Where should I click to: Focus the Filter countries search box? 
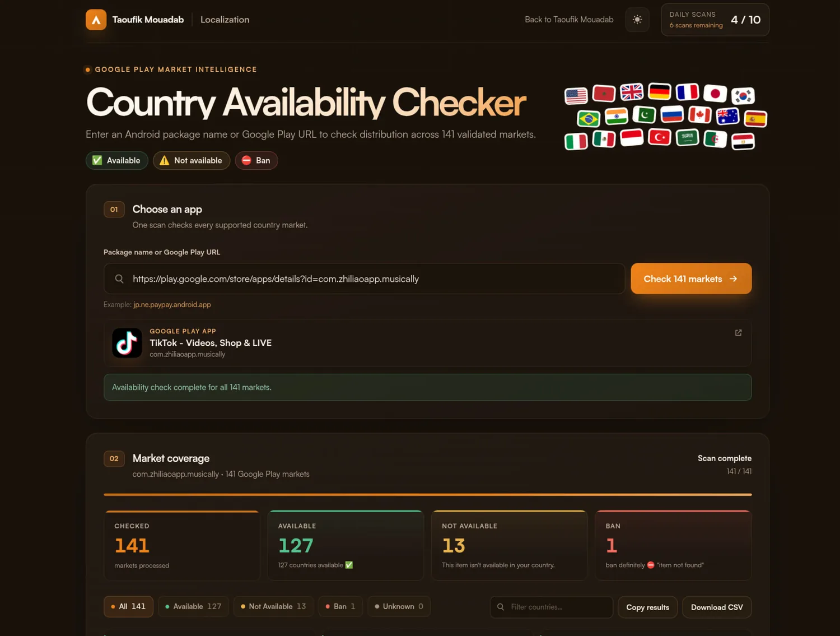pyautogui.click(x=551, y=607)
